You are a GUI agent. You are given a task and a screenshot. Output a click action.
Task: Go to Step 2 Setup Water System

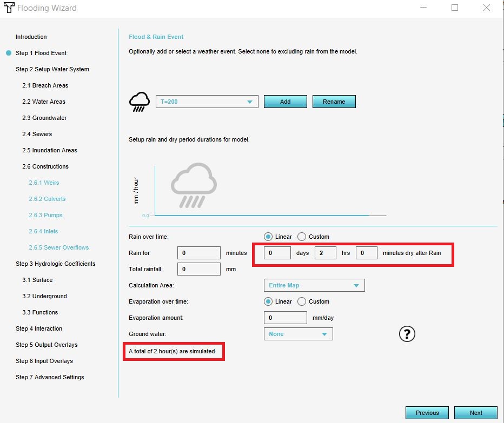[52, 69]
